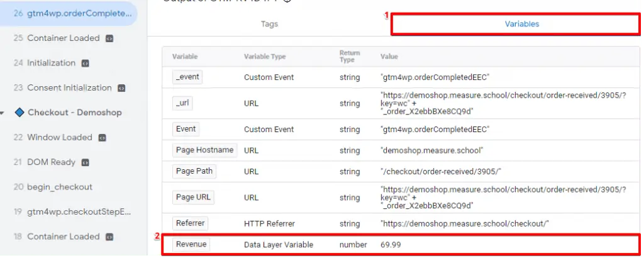Click "/checkout/order-received/3905/" path value

coord(441,172)
